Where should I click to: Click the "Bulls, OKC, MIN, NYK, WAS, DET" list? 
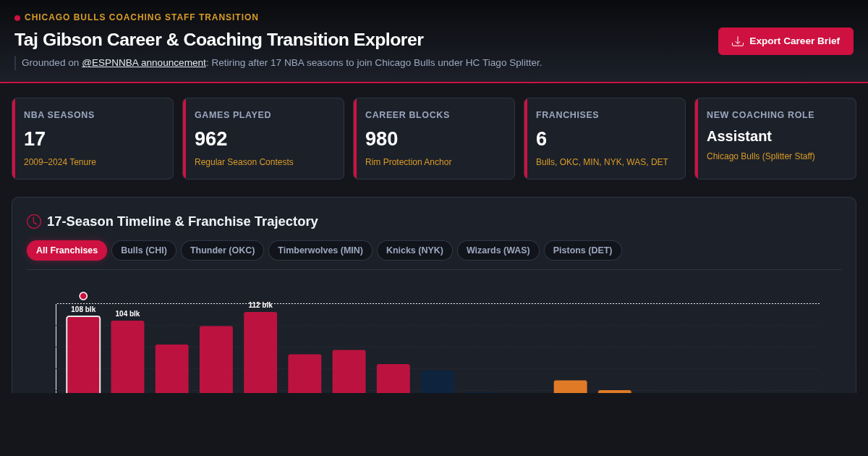click(602, 162)
